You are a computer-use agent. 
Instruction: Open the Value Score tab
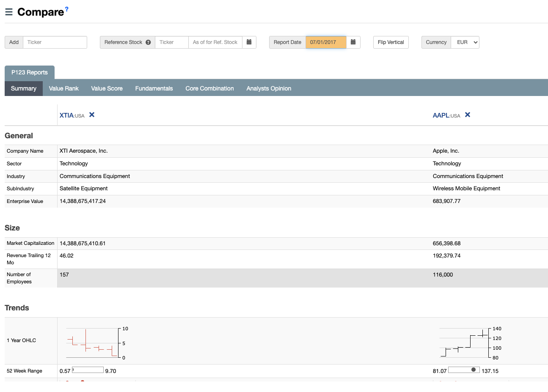point(107,88)
